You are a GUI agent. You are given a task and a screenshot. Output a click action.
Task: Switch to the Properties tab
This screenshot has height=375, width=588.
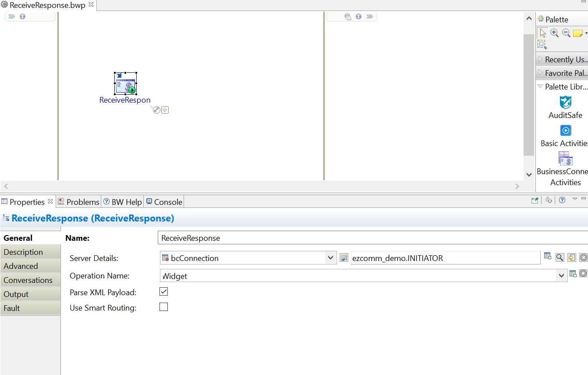tap(27, 202)
